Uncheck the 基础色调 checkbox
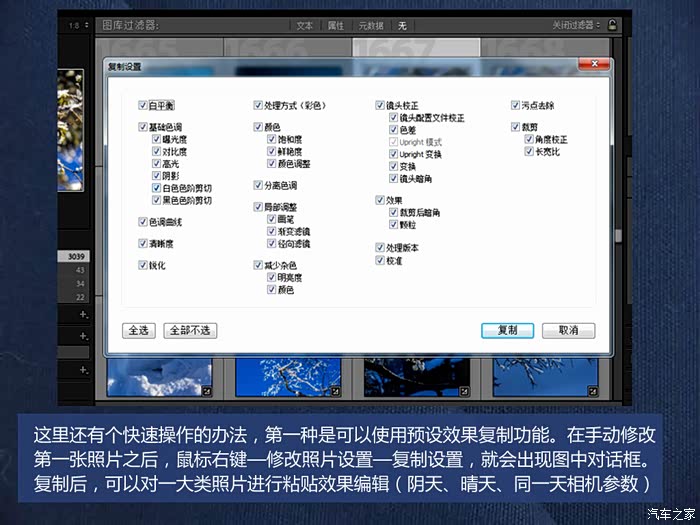Viewport: 700px width, 525px height. [143, 127]
